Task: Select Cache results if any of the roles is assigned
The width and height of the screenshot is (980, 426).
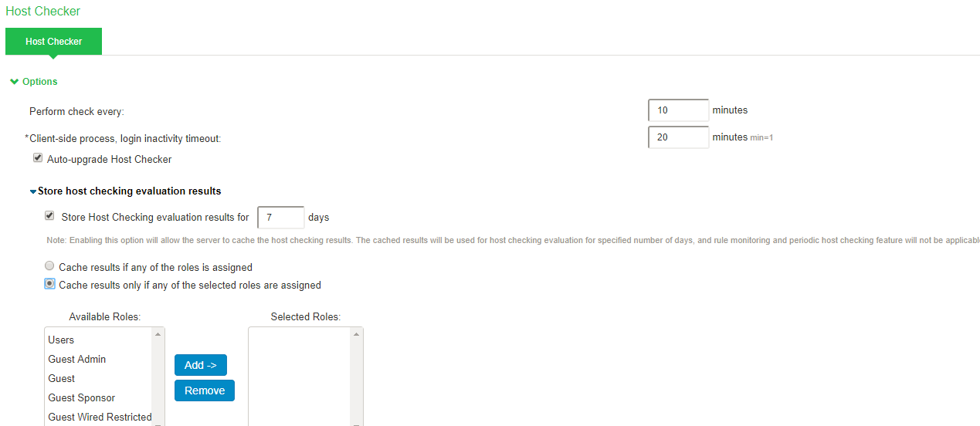Action: point(49,266)
